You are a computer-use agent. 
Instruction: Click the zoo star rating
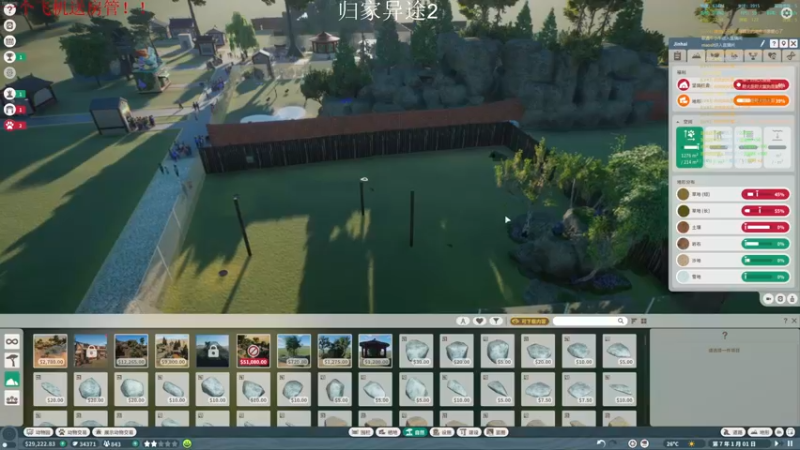[160, 444]
